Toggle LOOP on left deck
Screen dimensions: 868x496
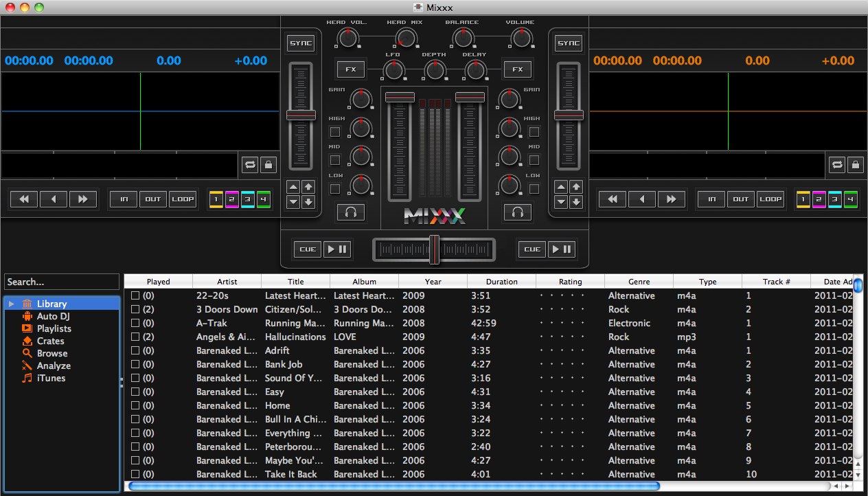coord(183,199)
